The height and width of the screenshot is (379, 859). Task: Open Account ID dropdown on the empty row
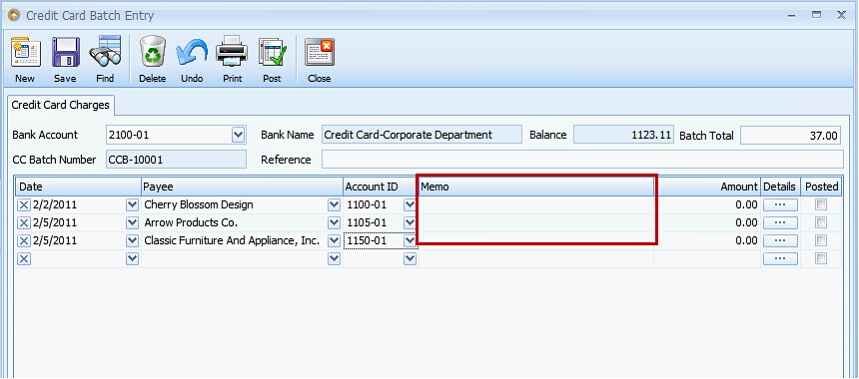(x=410, y=259)
